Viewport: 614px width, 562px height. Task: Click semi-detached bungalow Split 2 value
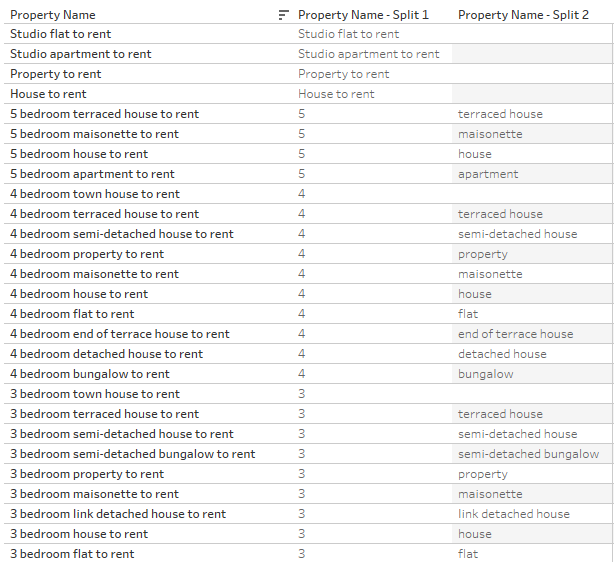pyautogui.click(x=529, y=454)
